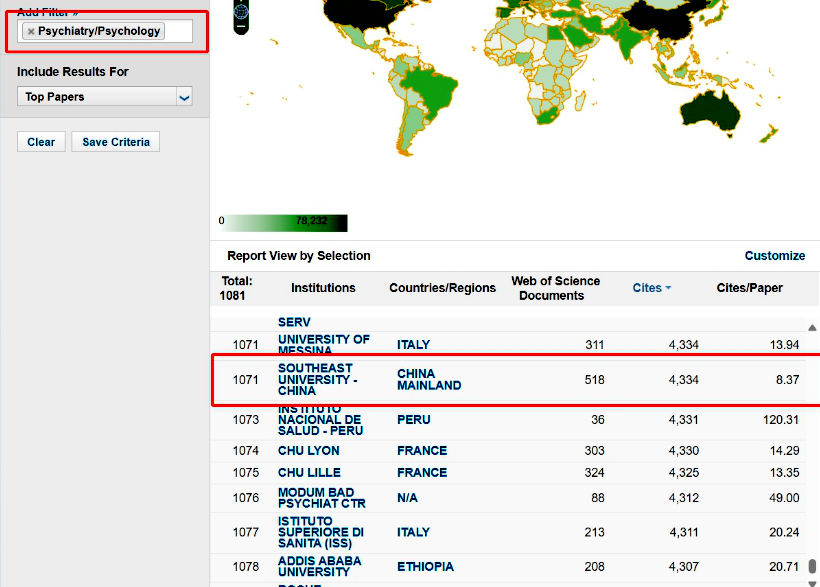Click the Web of Science Documents header
Viewport: 820px width, 587px height.
(x=555, y=288)
